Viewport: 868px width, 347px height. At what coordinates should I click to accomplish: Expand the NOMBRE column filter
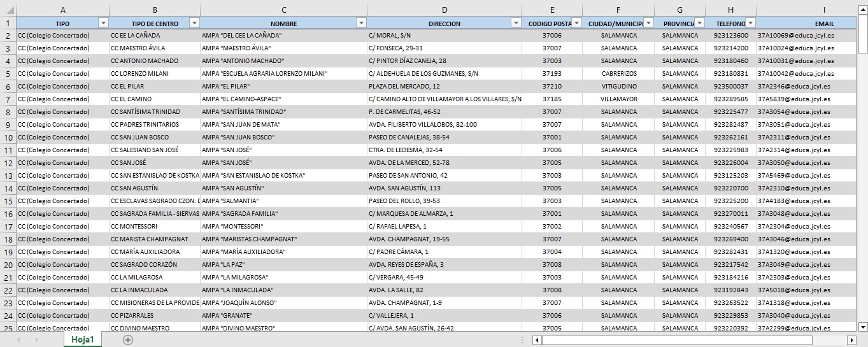pos(361,23)
